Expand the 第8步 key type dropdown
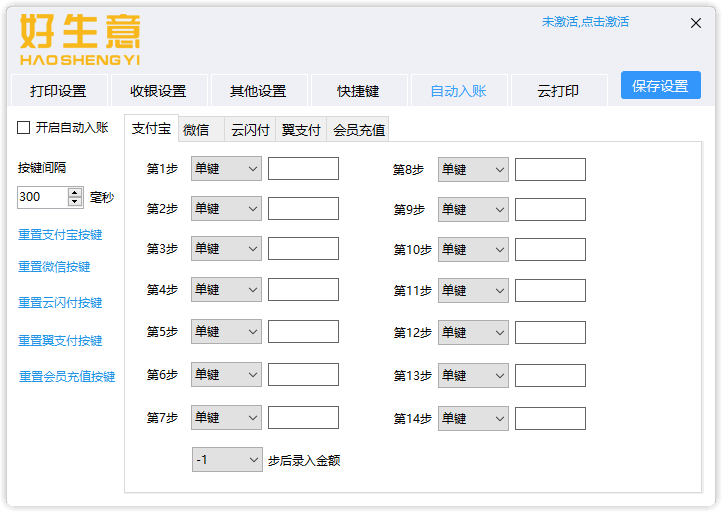The height and width of the screenshot is (512, 722). [473, 169]
